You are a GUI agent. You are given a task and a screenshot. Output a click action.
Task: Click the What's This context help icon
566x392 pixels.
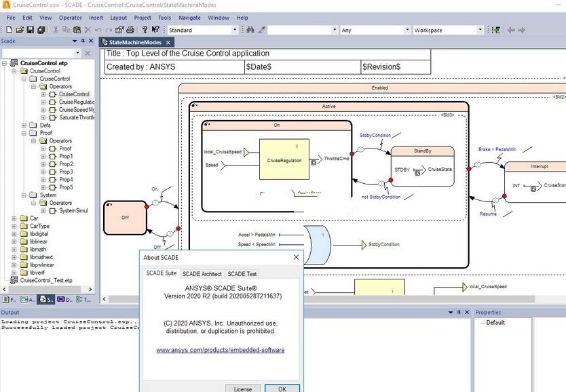pyautogui.click(x=155, y=30)
